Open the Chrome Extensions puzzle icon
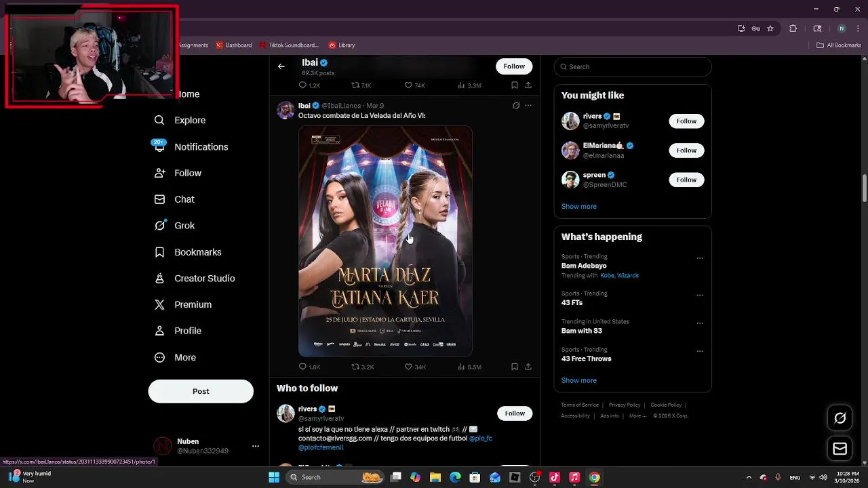The image size is (868, 488). 793,28
